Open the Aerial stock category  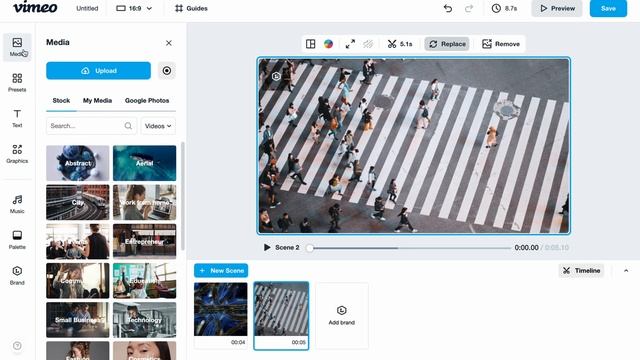point(144,163)
